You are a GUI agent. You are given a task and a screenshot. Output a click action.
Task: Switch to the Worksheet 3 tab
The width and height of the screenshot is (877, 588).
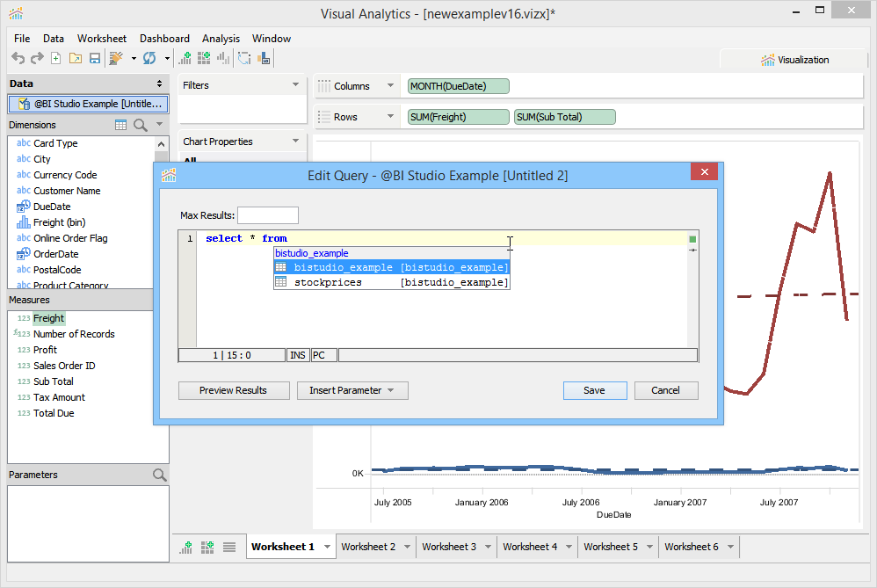448,547
